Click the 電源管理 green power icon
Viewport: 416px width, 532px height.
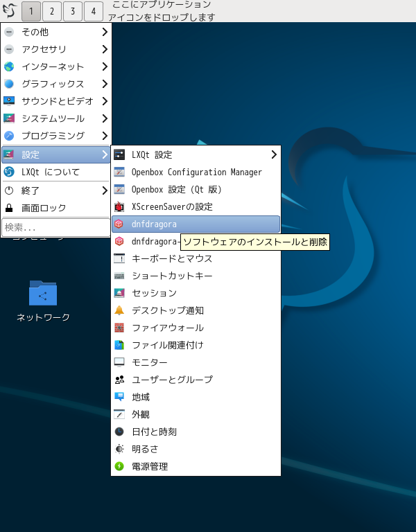(x=119, y=466)
